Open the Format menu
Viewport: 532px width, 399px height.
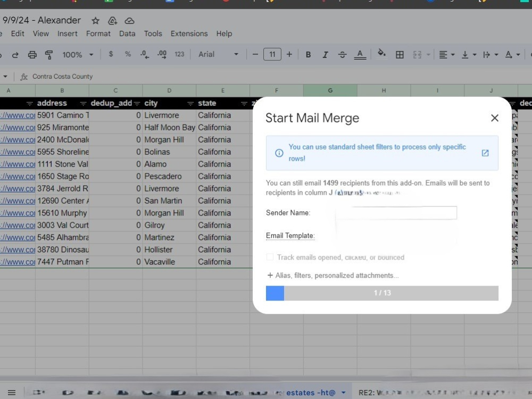[x=98, y=34]
